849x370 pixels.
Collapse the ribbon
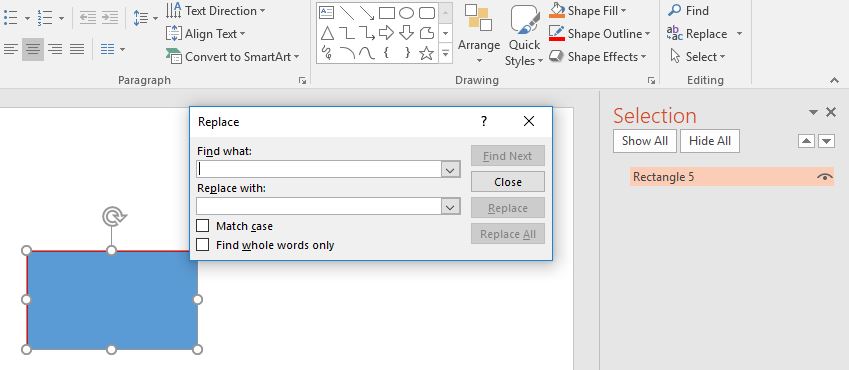click(834, 81)
